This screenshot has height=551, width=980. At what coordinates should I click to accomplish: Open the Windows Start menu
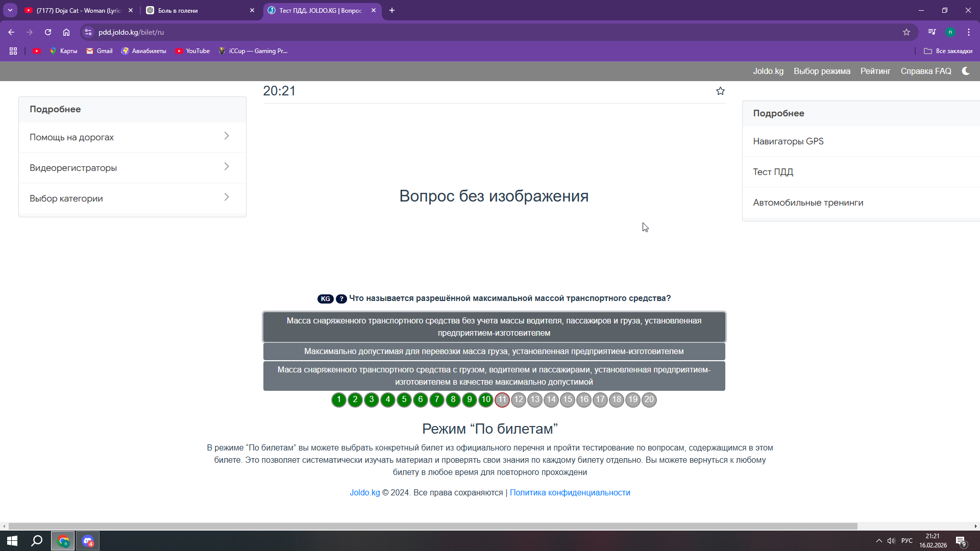(12, 541)
